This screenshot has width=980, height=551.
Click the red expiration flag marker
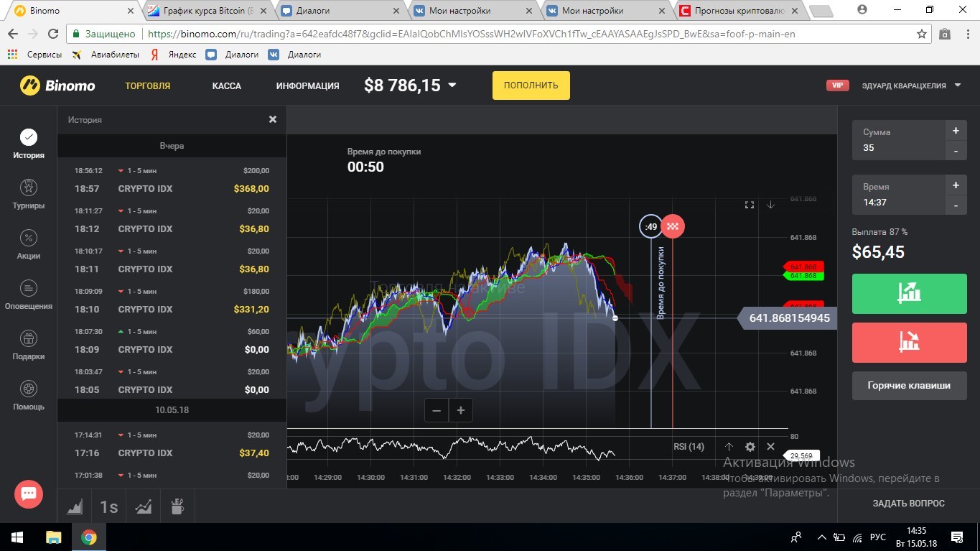coord(673,226)
